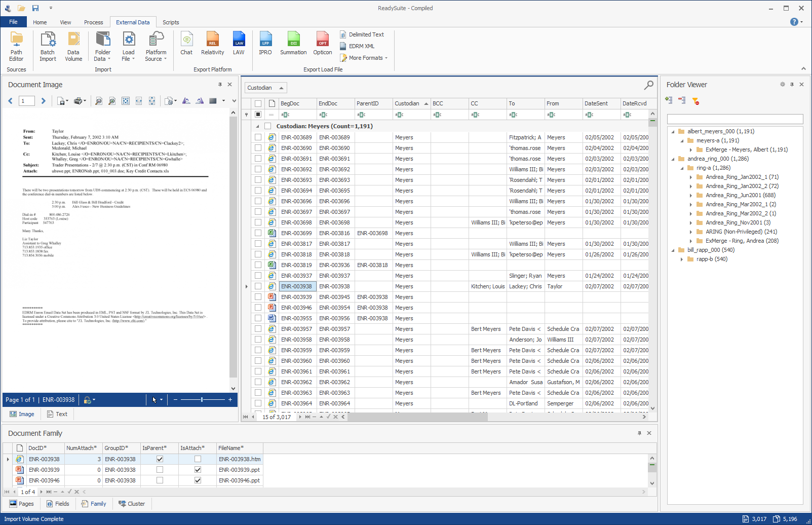Adjust the image zoom slider
Viewport: 812px width, 525px height.
pyautogui.click(x=202, y=400)
